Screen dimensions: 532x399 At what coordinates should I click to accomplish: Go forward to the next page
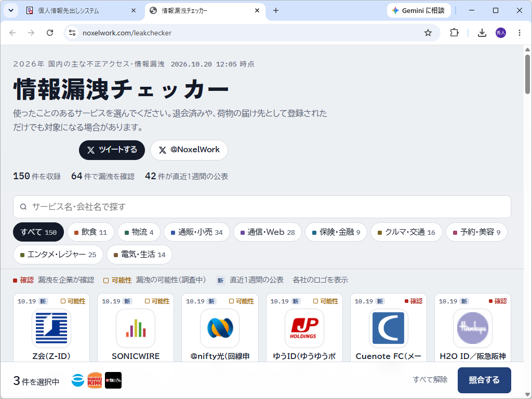[x=31, y=33]
